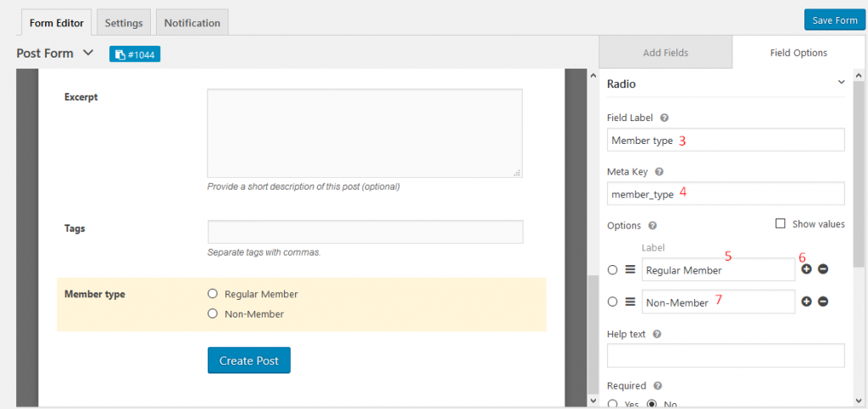Set Required to Yes
Viewport: 868px width, 409px height.
coord(612,404)
